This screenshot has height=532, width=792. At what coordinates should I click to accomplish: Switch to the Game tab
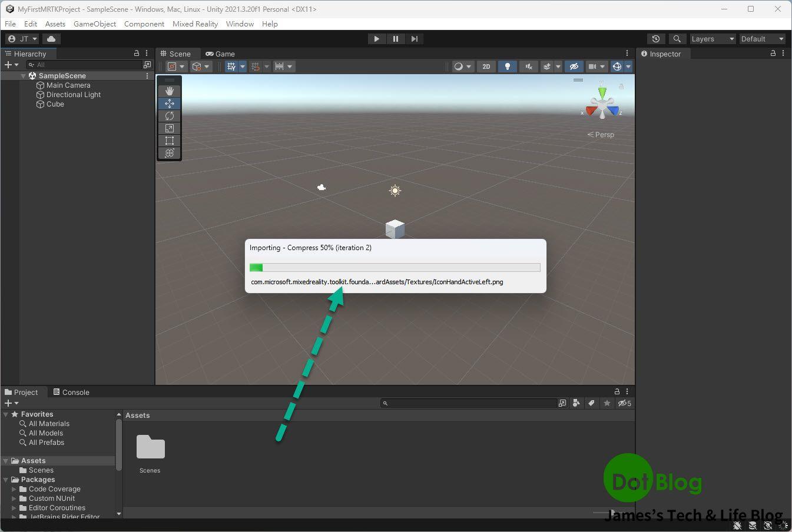[220, 54]
